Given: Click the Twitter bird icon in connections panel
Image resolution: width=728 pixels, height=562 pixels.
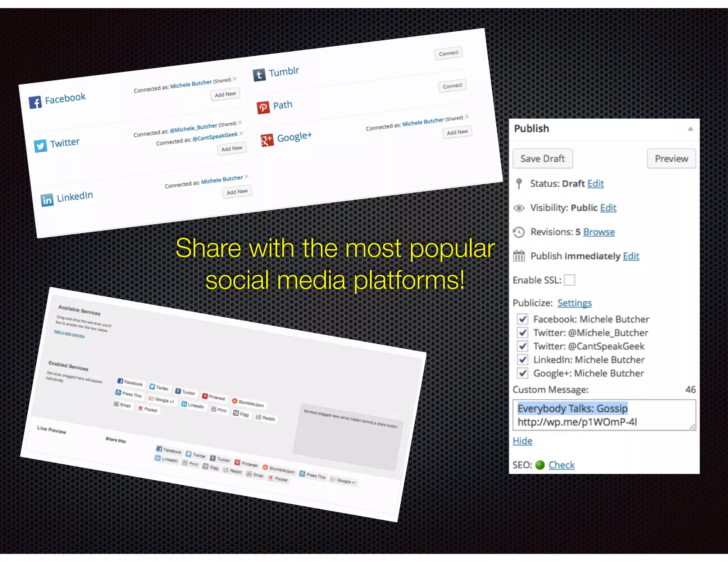Looking at the screenshot, I should [x=41, y=146].
